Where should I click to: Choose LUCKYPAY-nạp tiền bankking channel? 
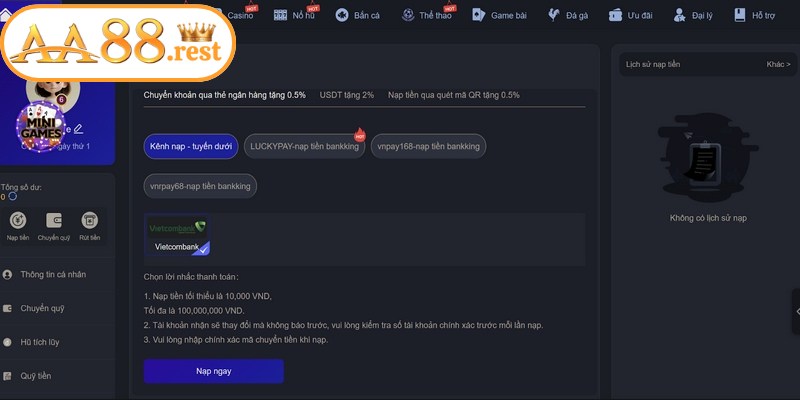(x=305, y=146)
